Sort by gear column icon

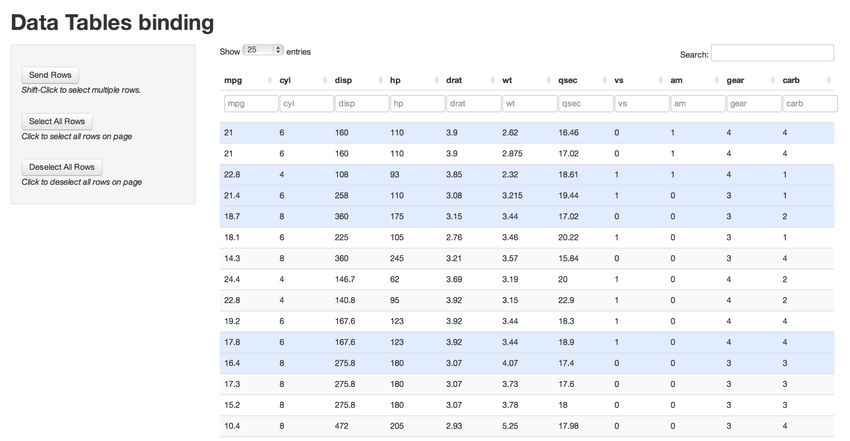pyautogui.click(x=772, y=80)
